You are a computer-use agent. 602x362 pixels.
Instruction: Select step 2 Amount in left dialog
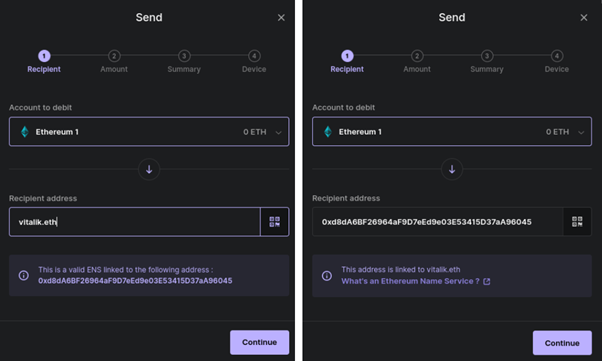(x=114, y=61)
